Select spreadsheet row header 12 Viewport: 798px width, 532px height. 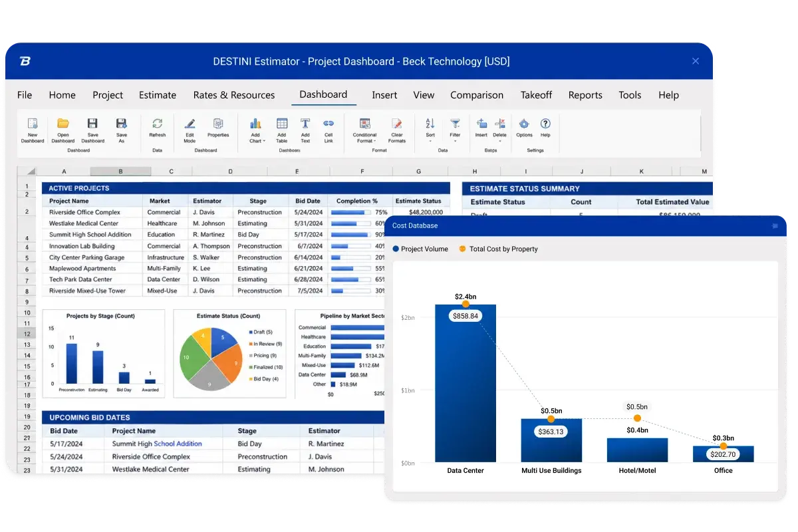point(27,334)
